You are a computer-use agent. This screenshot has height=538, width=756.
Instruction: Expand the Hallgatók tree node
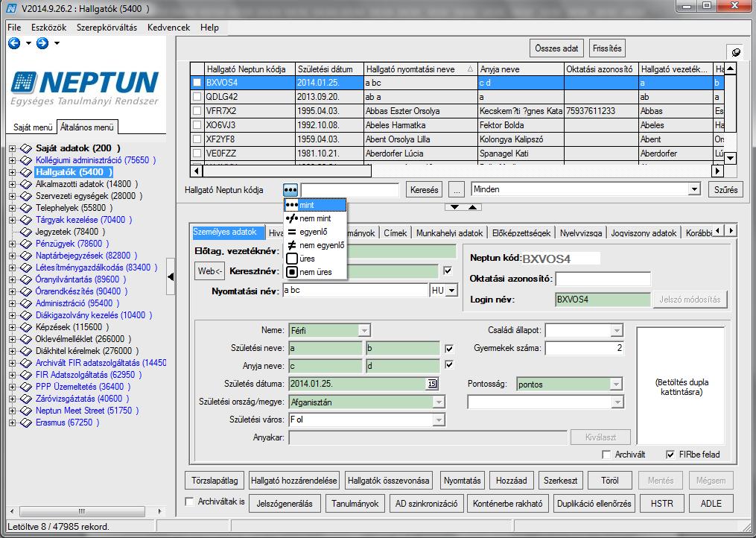[13, 172]
